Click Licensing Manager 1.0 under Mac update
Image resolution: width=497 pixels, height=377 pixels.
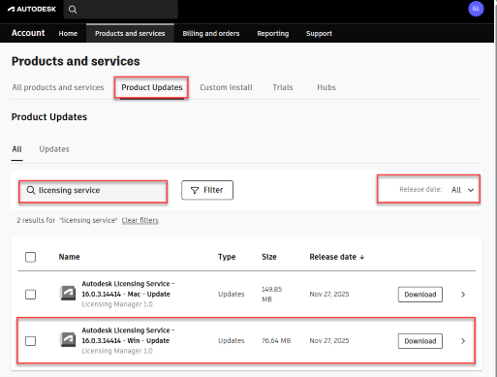117,304
